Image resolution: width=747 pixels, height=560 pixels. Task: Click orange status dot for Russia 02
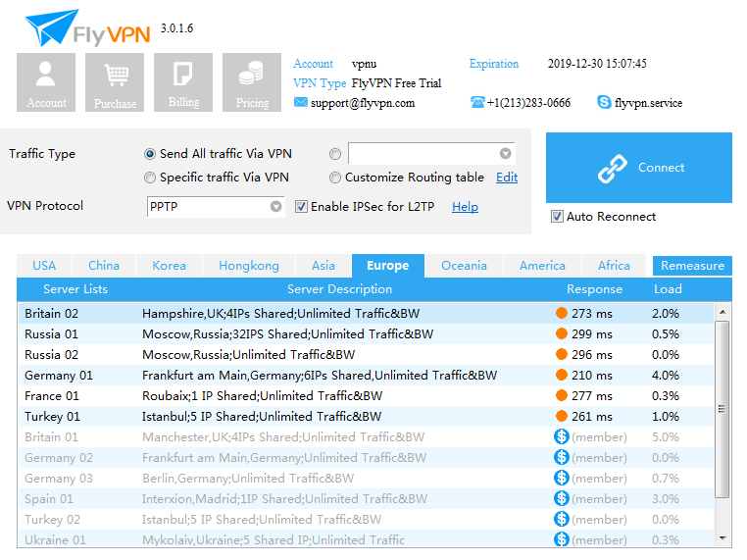(562, 355)
